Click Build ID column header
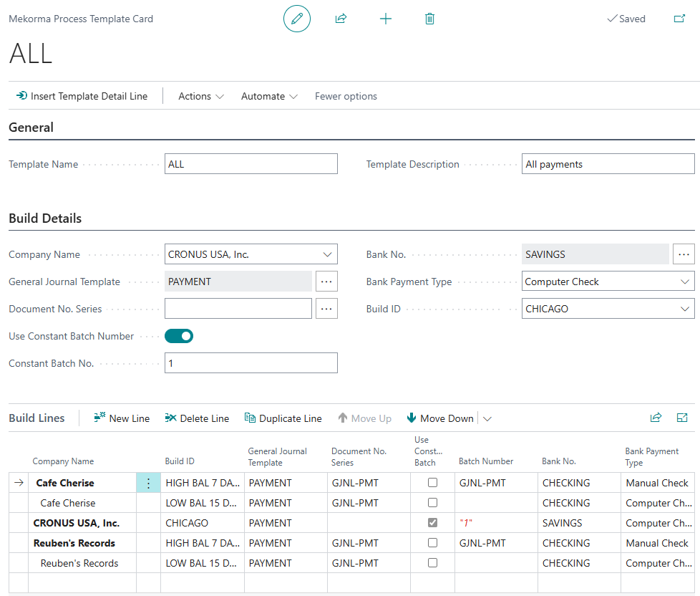The height and width of the screenshot is (596, 700). [x=180, y=461]
